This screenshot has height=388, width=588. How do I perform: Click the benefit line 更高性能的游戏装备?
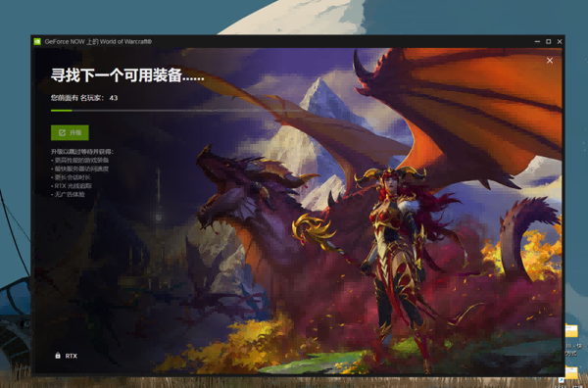(x=80, y=160)
